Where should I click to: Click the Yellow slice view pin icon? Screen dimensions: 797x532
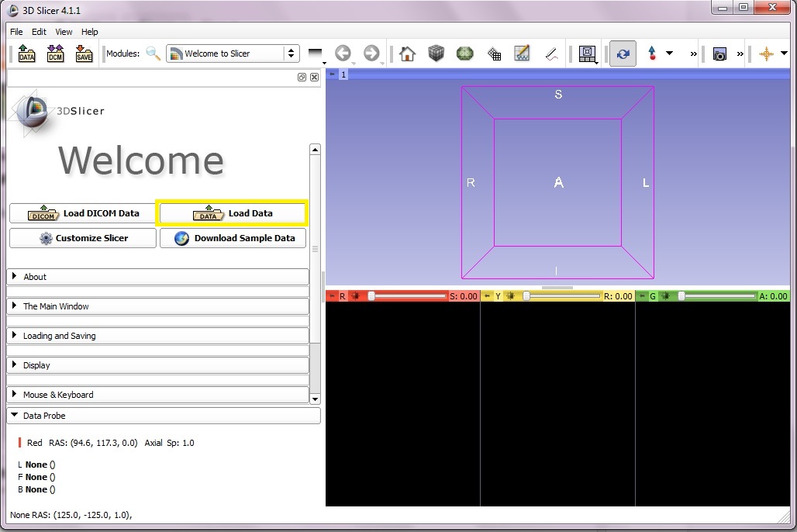coord(487,296)
